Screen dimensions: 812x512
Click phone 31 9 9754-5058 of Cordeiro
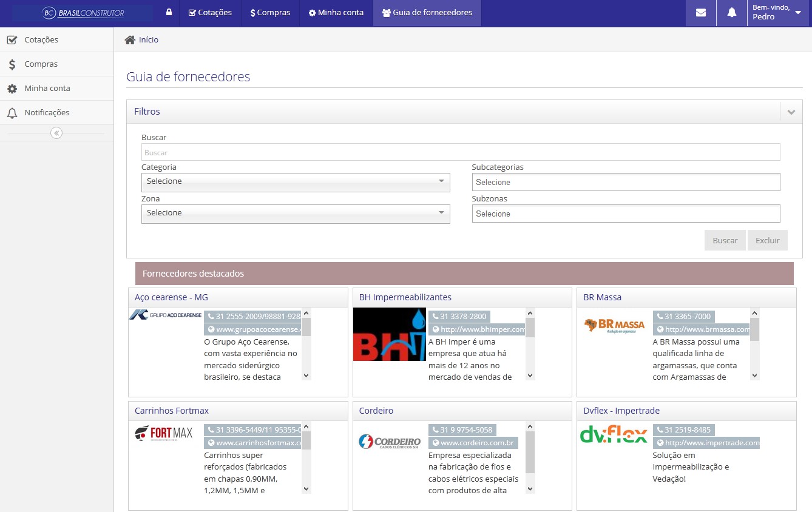tap(462, 430)
